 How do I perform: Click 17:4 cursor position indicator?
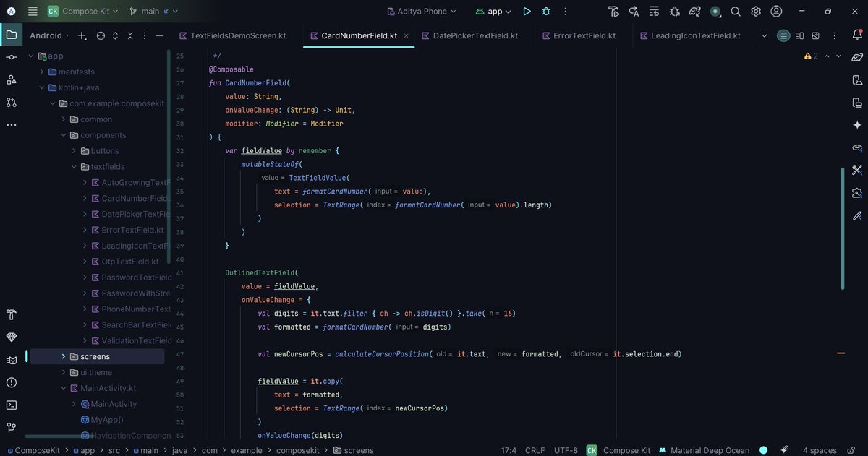pyautogui.click(x=509, y=450)
